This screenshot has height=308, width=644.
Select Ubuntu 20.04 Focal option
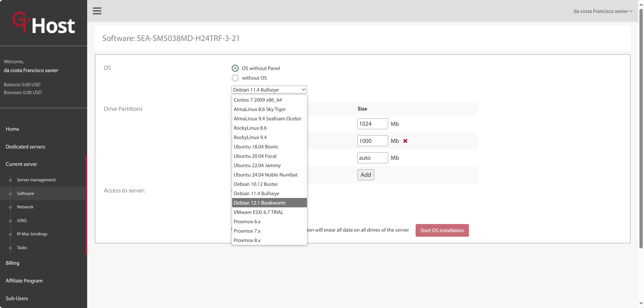pyautogui.click(x=269, y=156)
